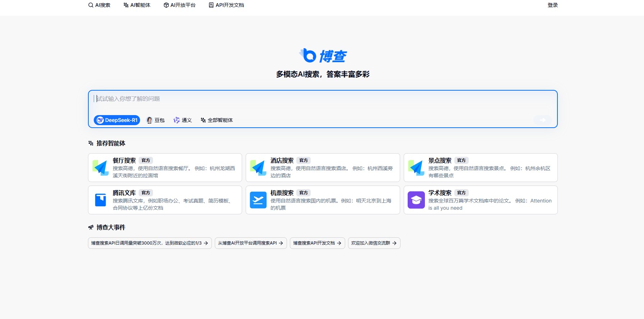The height and width of the screenshot is (319, 644).
Task: Click 官方 badge on 腾讯文库
Action: (x=146, y=193)
